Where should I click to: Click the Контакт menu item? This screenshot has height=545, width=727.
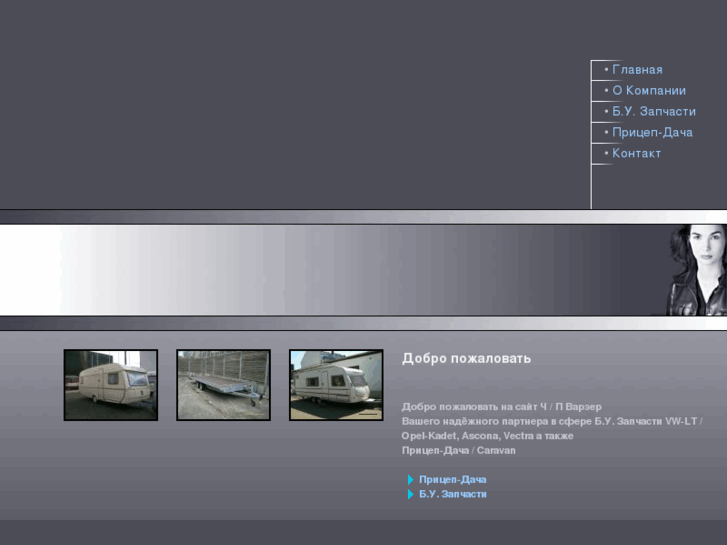pyautogui.click(x=636, y=154)
